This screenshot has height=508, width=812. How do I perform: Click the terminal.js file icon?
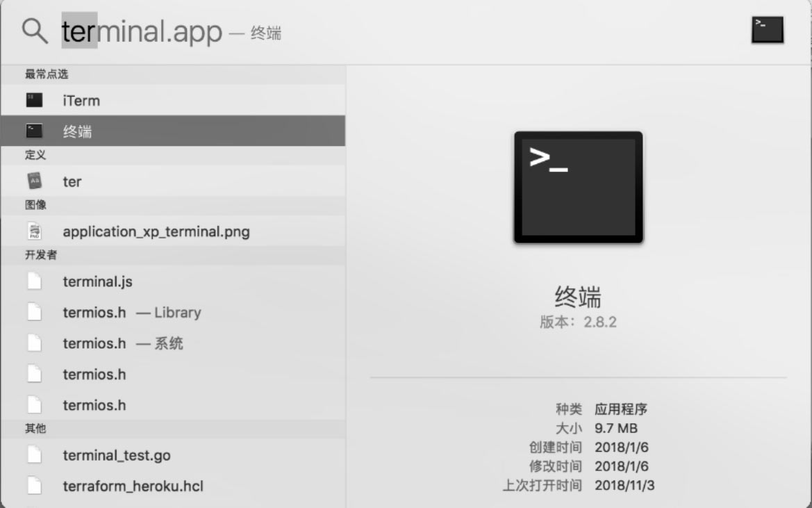tap(34, 281)
